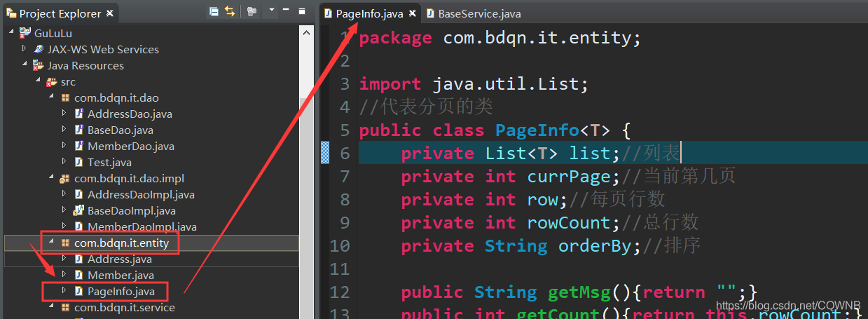
Task: Collapse the com.bdqn.it.service package
Action: coord(50,307)
